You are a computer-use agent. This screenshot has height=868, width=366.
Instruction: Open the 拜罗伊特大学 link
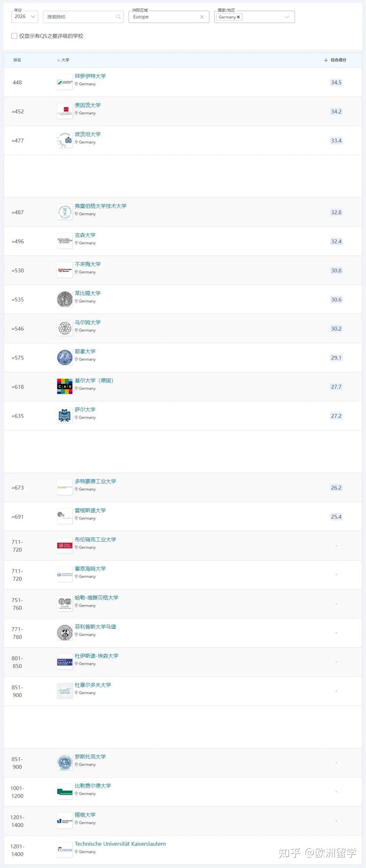[x=90, y=76]
